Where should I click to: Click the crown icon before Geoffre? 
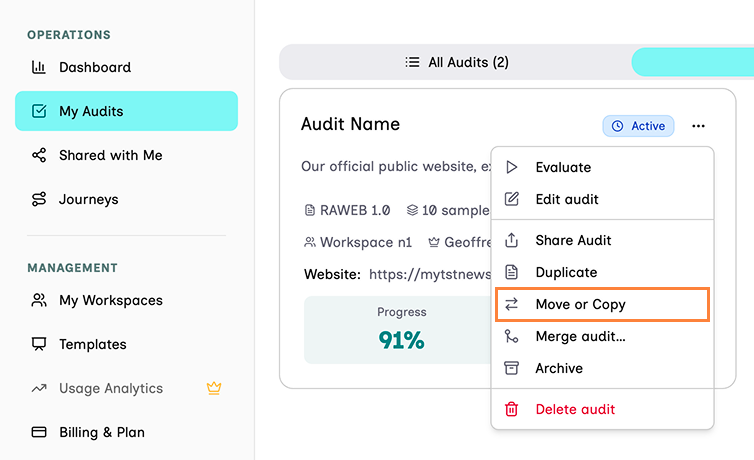(x=434, y=242)
